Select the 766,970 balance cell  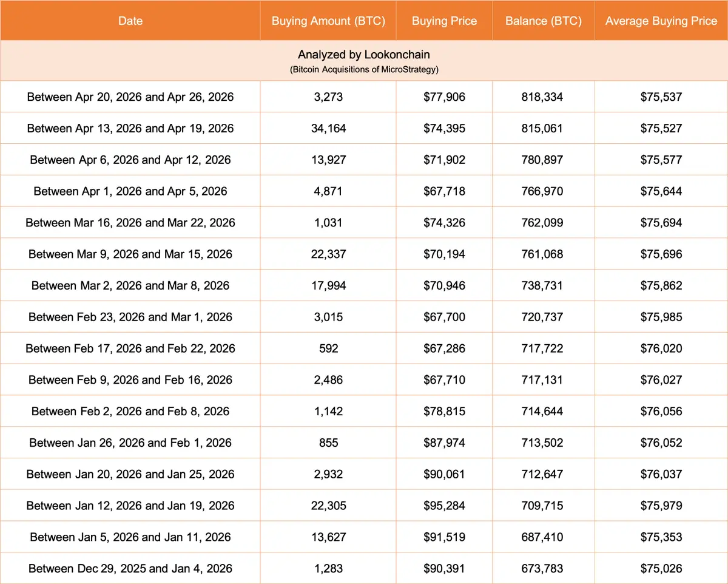click(542, 191)
